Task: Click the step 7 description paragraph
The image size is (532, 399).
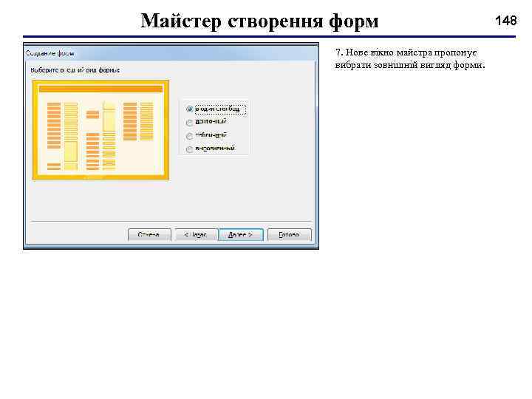Action: pos(410,58)
